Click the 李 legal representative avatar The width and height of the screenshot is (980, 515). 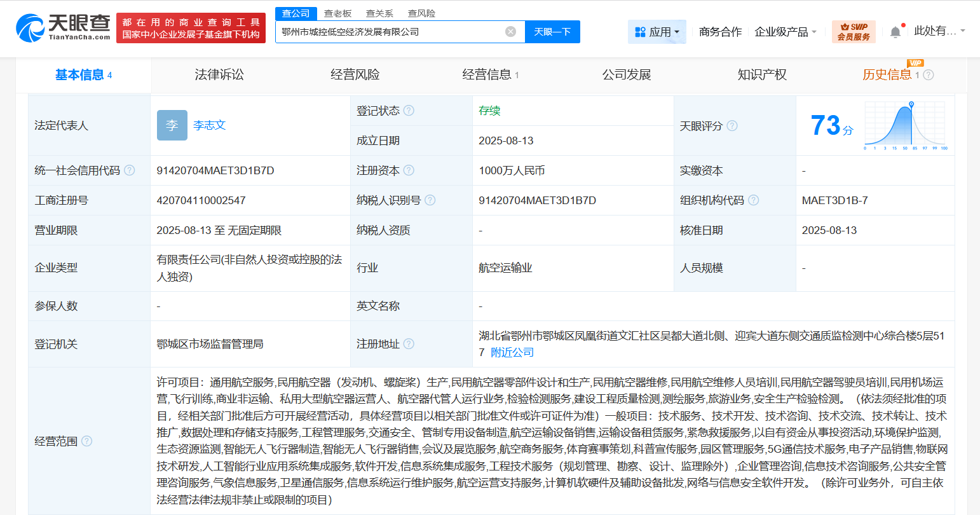point(172,125)
